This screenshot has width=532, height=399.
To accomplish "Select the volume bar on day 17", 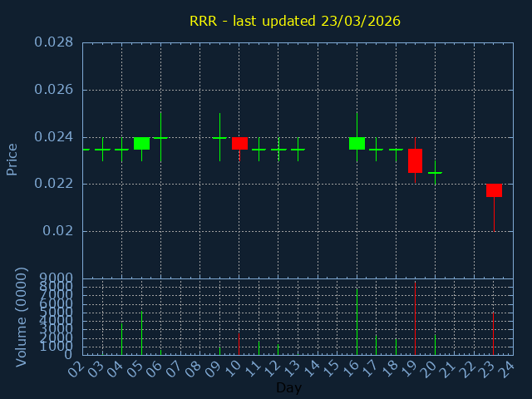I will (x=376, y=344).
